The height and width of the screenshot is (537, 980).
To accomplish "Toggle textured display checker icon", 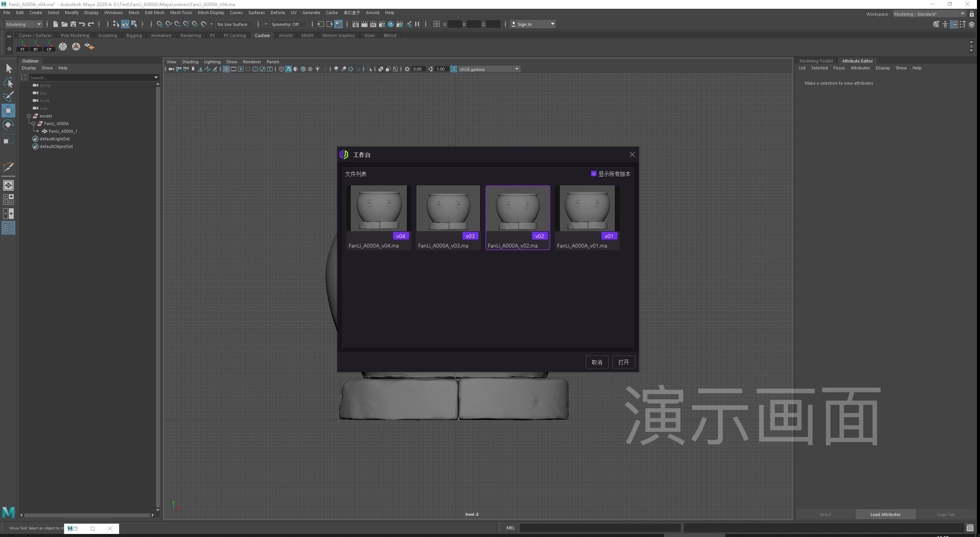I will 310,69.
